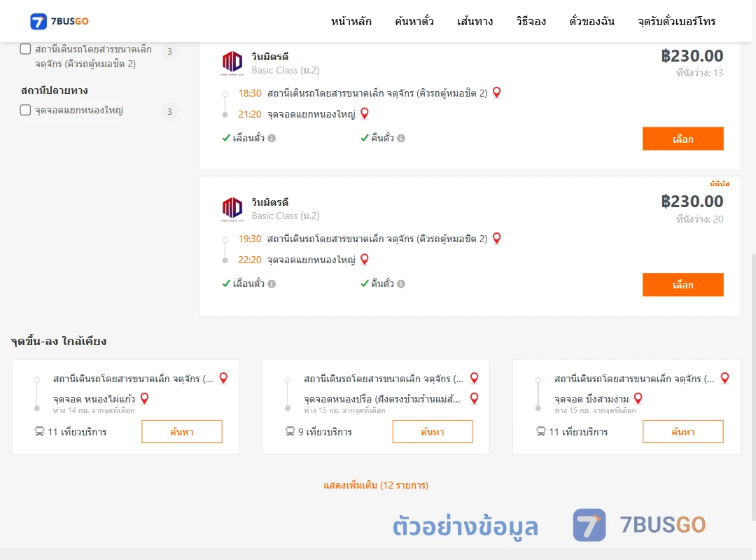Viewport: 756px width, 560px height.
Task: Open ค้นหาตั๋ว in the navigation
Action: click(x=414, y=21)
